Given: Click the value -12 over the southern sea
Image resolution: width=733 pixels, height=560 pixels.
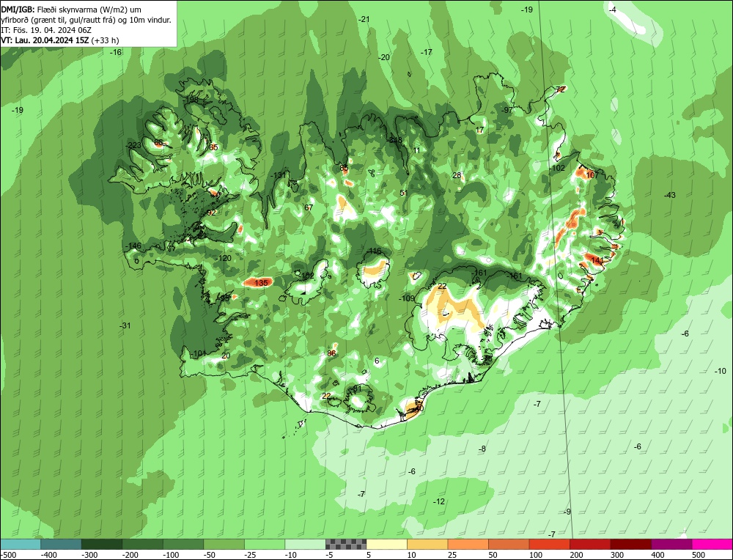Looking at the screenshot, I should tap(439, 501).
